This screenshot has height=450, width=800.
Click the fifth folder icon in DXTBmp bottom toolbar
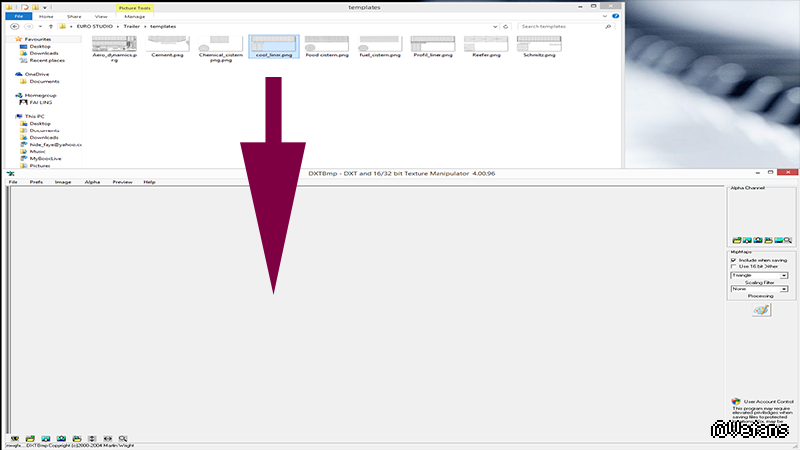click(77, 438)
